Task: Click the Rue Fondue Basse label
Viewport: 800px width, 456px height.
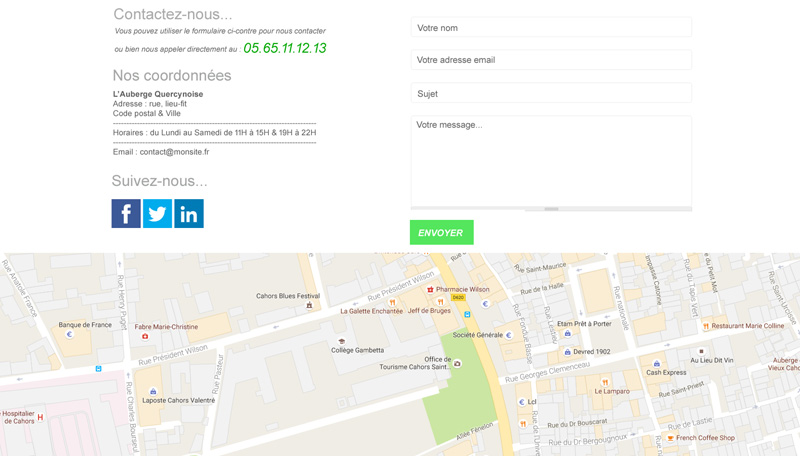Action: (x=523, y=334)
